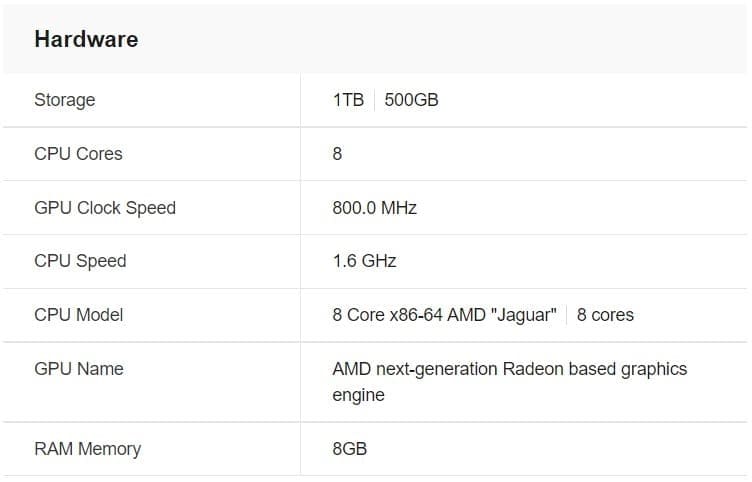Click the GPU Clock Speed label
Image resolution: width=752 pixels, height=482 pixels.
(105, 208)
